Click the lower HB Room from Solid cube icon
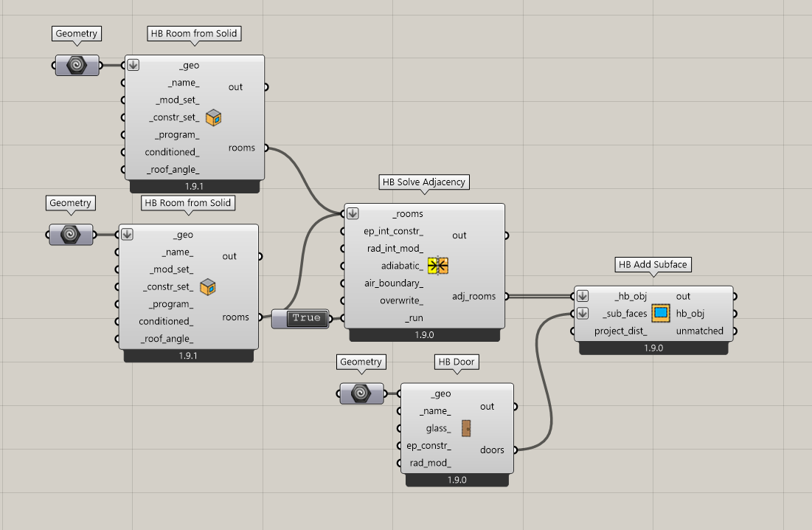The image size is (812, 530). click(208, 287)
